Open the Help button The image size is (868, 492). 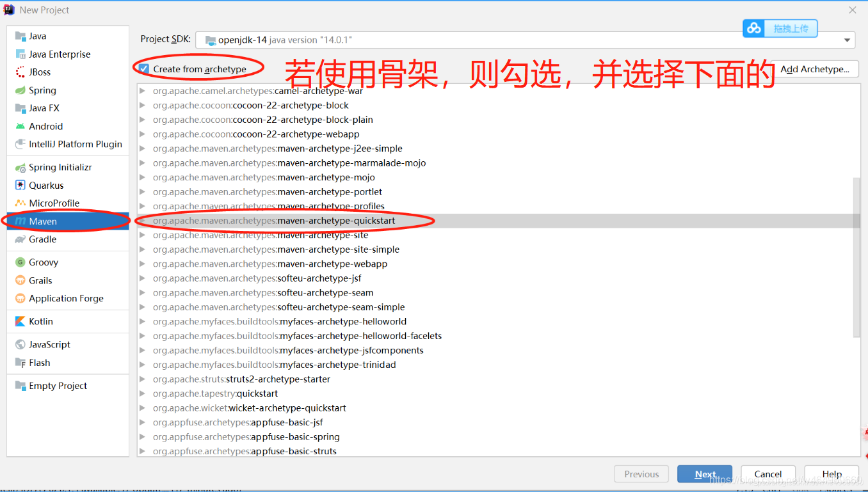(832, 474)
